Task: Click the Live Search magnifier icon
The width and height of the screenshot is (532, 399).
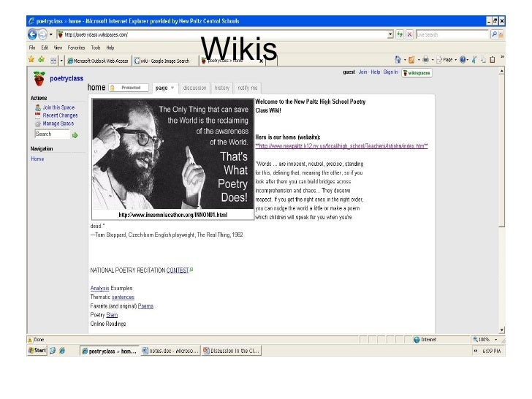Action: [494, 34]
